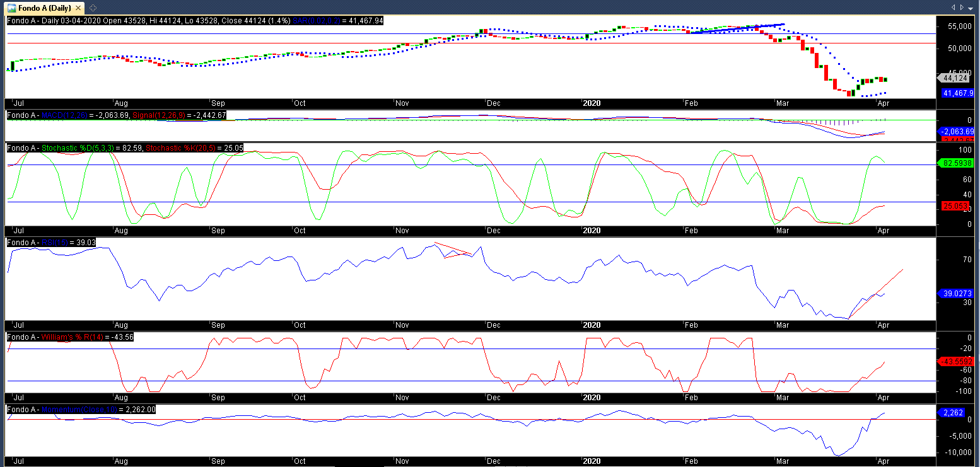Click the 50,000 price axis value
980x467 pixels.
(x=960, y=49)
